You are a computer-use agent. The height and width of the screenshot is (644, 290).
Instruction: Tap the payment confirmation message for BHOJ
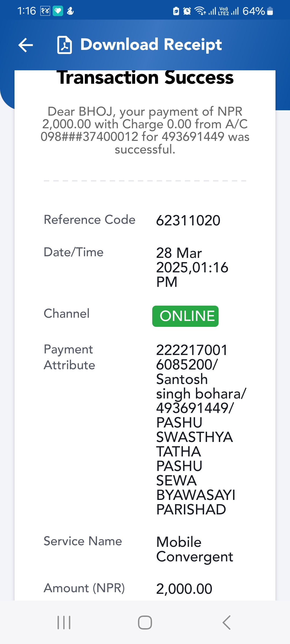(145, 130)
